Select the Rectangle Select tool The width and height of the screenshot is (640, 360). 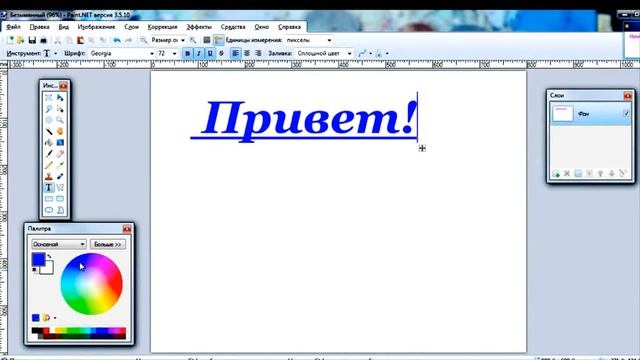pos(49,98)
